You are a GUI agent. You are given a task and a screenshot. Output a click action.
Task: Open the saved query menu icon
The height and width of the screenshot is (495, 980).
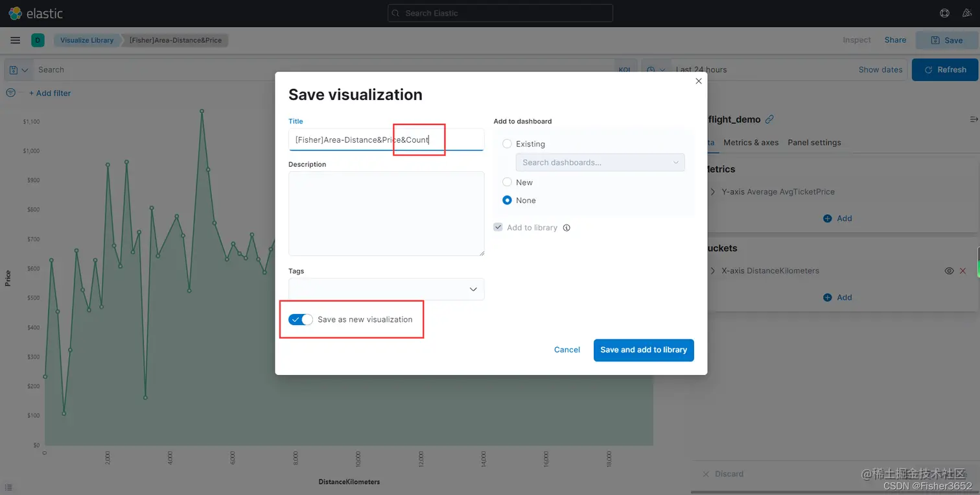point(18,69)
